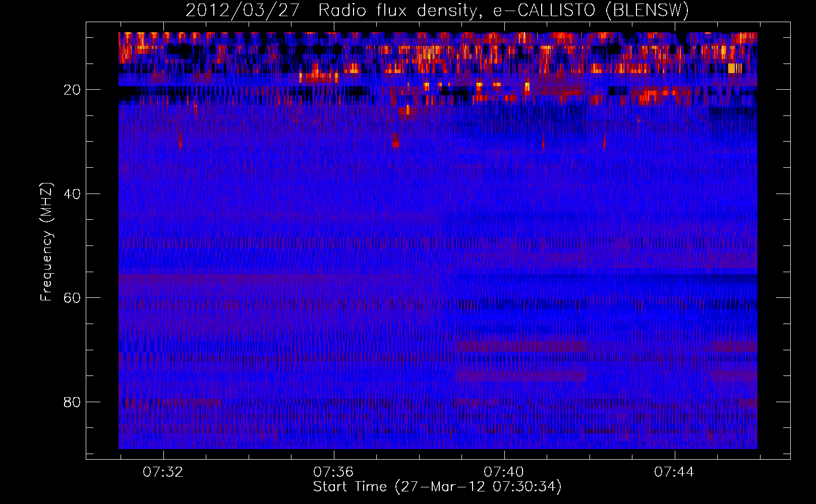Click the 07:36 time tick label

click(x=333, y=472)
